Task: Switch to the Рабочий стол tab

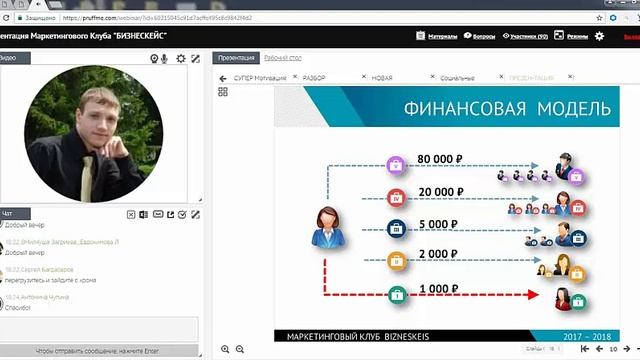Action: click(283, 58)
